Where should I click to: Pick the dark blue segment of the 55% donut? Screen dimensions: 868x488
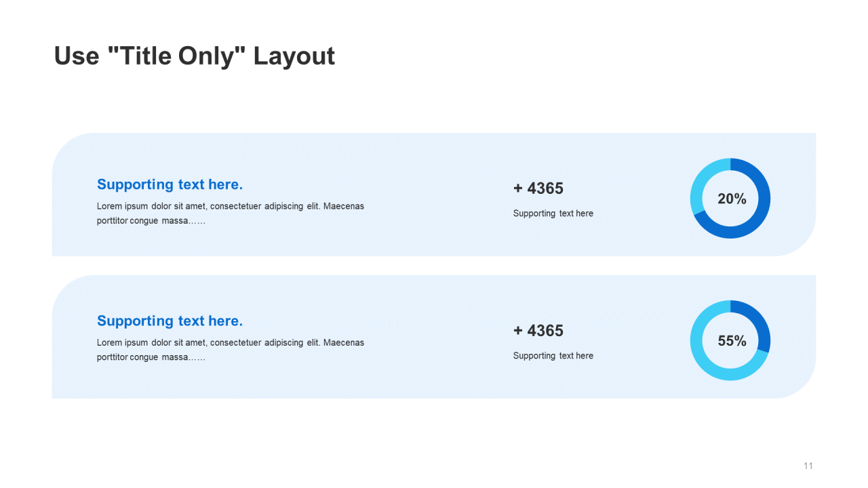[x=757, y=319]
